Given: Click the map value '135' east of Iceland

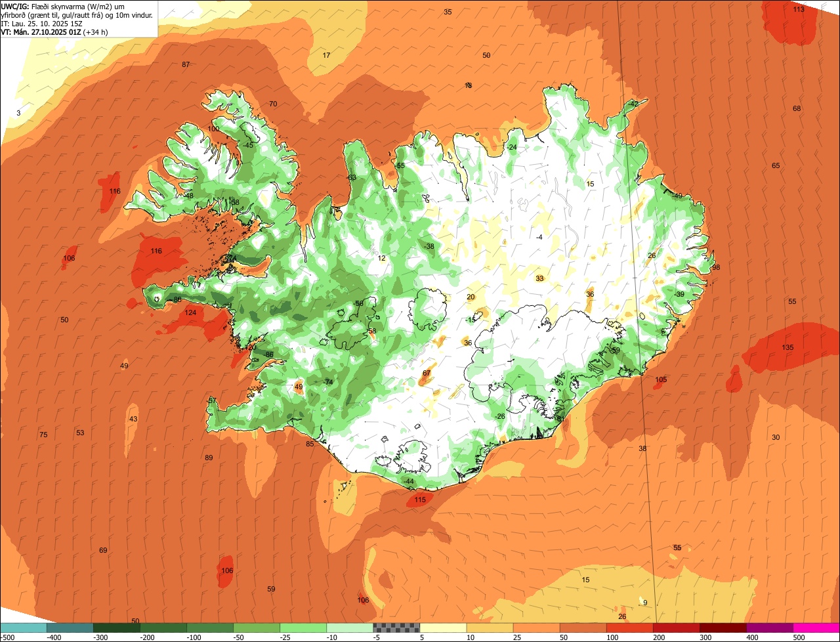Looking at the screenshot, I should pyautogui.click(x=788, y=347).
